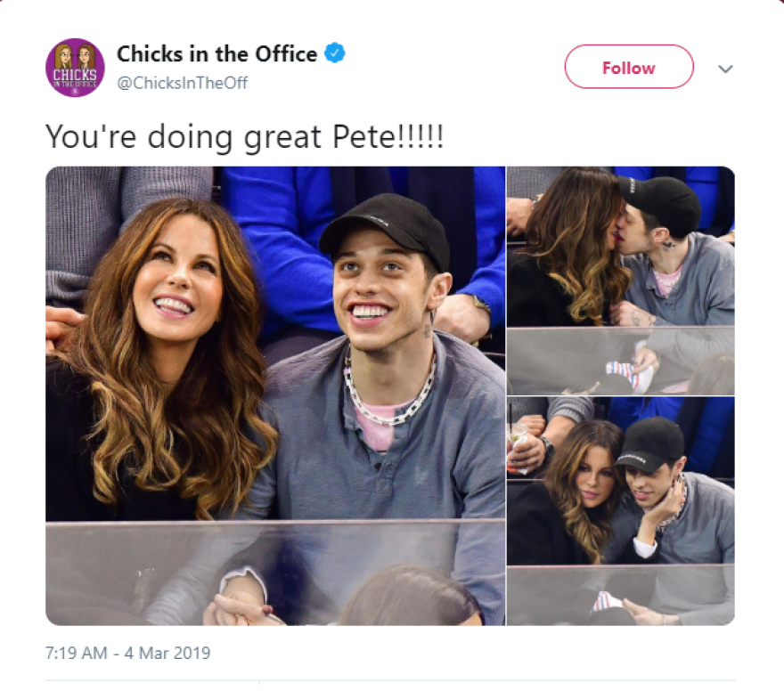Open the top-right kissing photo

click(620, 280)
